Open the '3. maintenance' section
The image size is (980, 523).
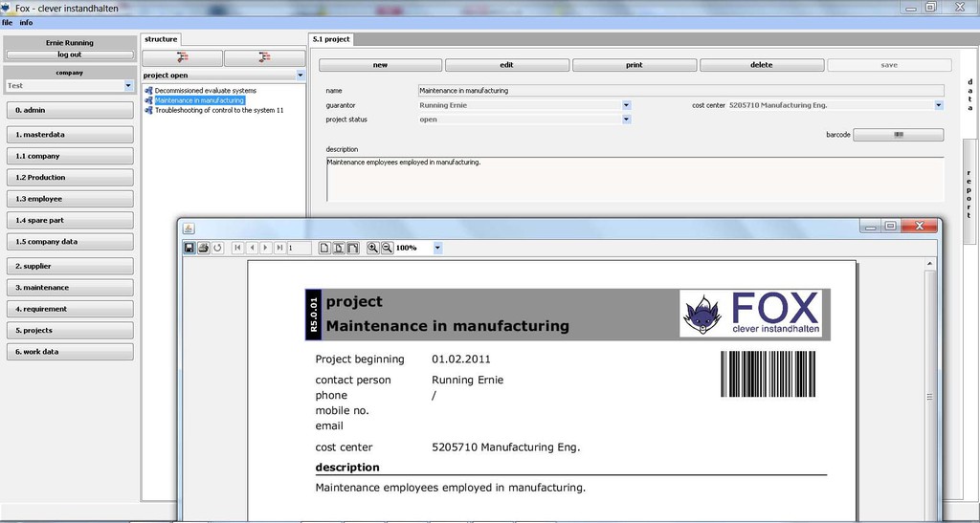click(69, 288)
